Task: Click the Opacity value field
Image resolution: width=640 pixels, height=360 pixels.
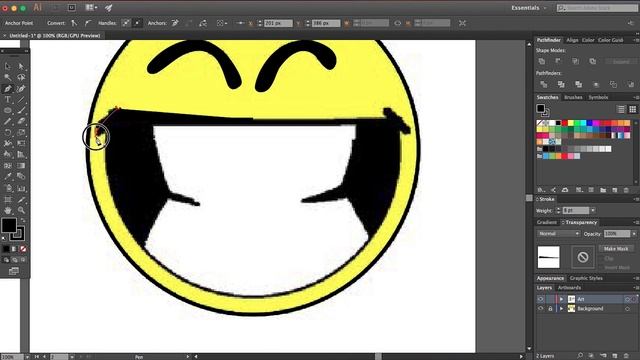Action: pyautogui.click(x=617, y=234)
